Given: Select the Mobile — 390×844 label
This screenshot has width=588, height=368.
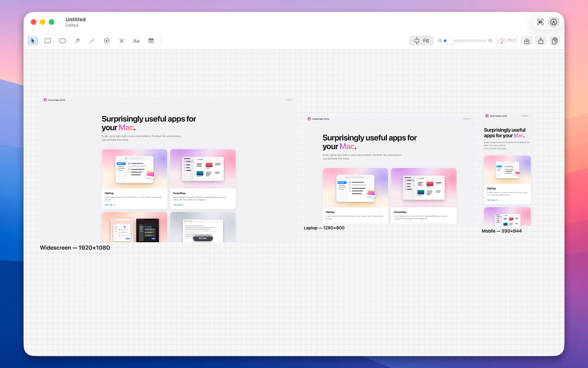Looking at the screenshot, I should coord(502,231).
